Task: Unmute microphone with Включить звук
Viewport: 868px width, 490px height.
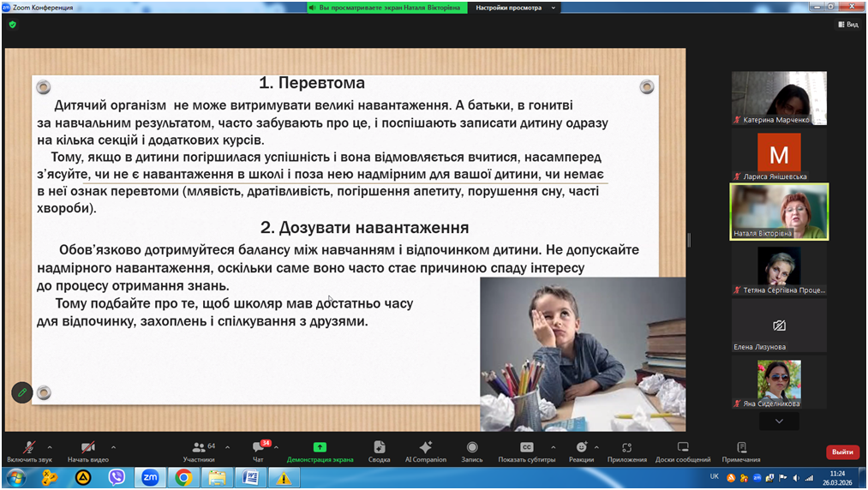Action: click(28, 451)
